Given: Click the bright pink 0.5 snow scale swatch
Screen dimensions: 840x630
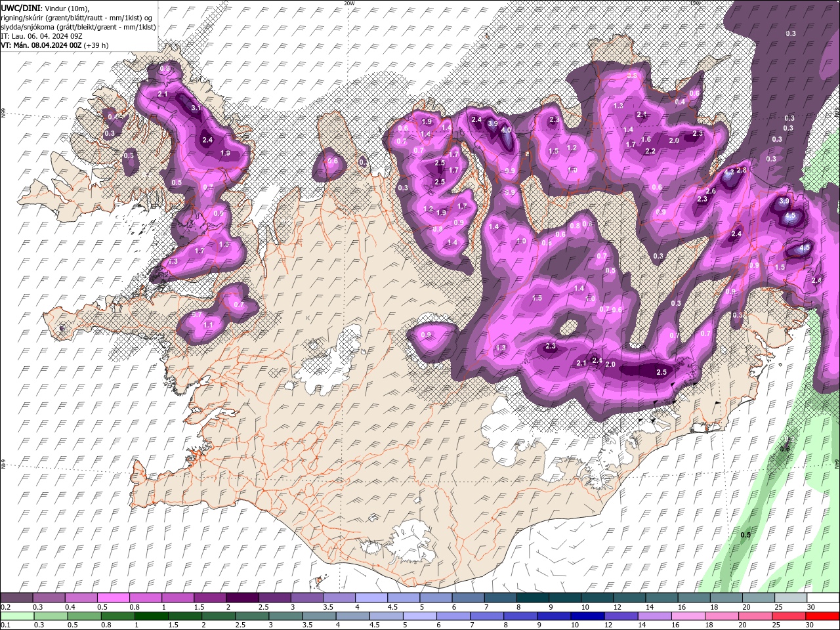Looking at the screenshot, I should 114,598.
